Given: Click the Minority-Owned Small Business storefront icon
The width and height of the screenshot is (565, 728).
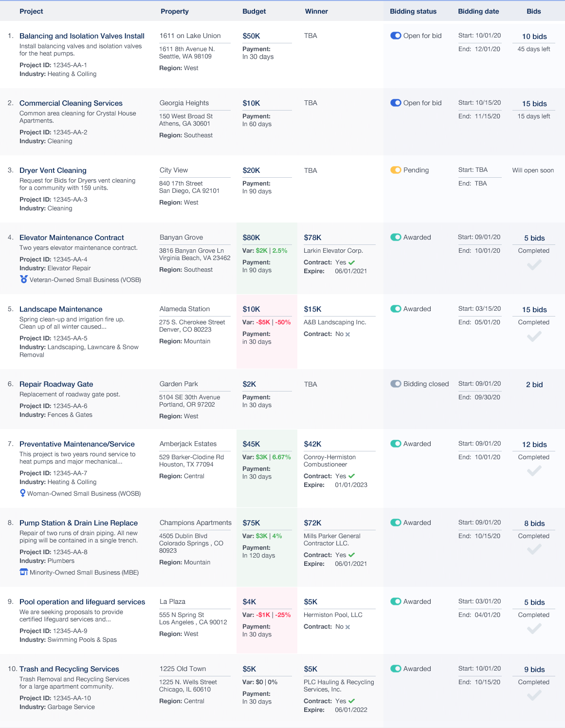Looking at the screenshot, I should [23, 572].
